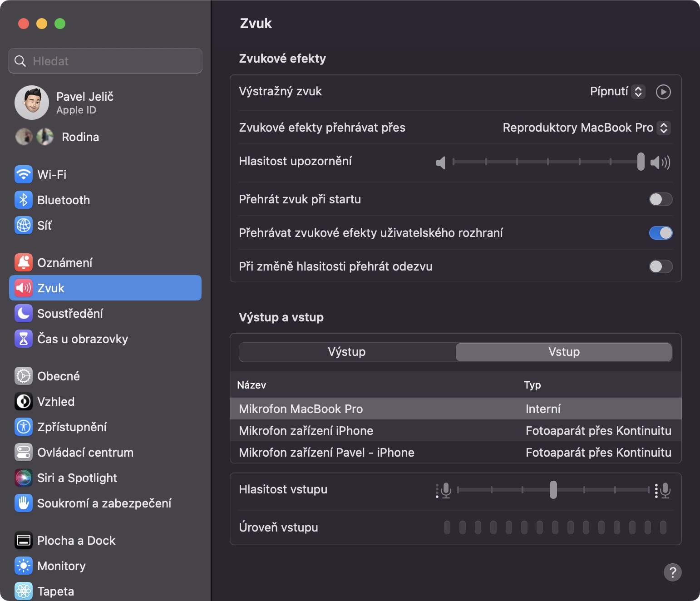Click the Hledat search field
The width and height of the screenshot is (700, 601).
105,61
